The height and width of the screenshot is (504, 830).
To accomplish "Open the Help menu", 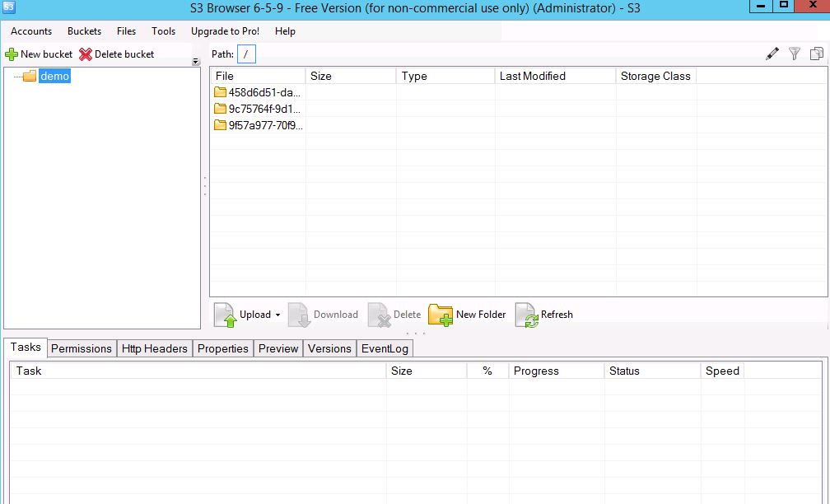I will [285, 31].
